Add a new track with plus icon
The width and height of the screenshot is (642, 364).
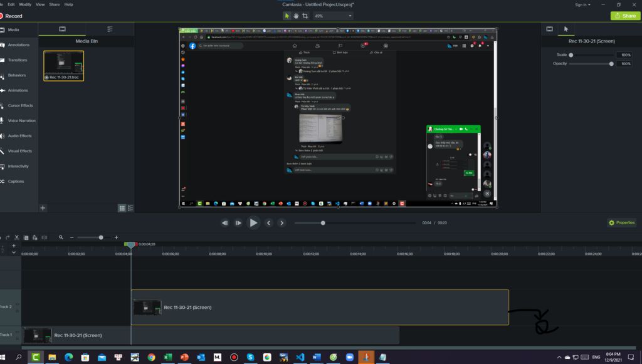[14, 246]
